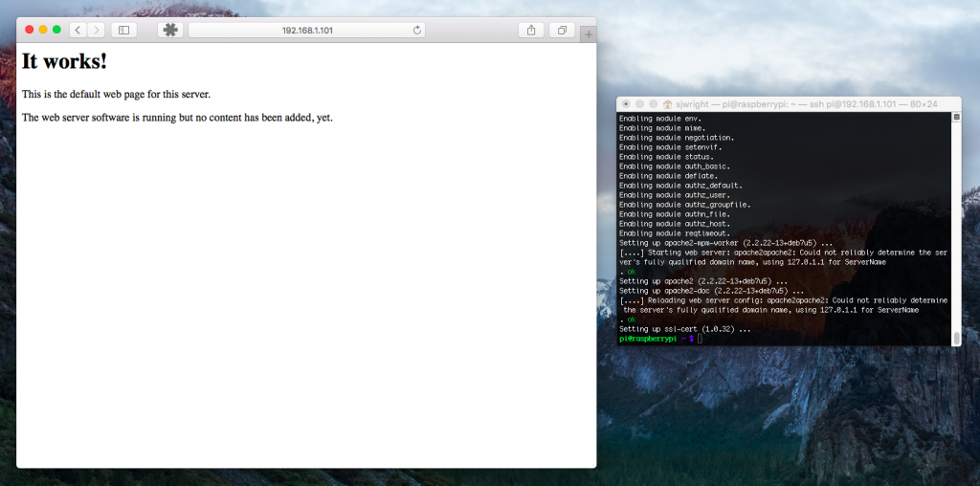Click "Enabling module reqtimeout." line
The image size is (980, 486).
point(675,233)
